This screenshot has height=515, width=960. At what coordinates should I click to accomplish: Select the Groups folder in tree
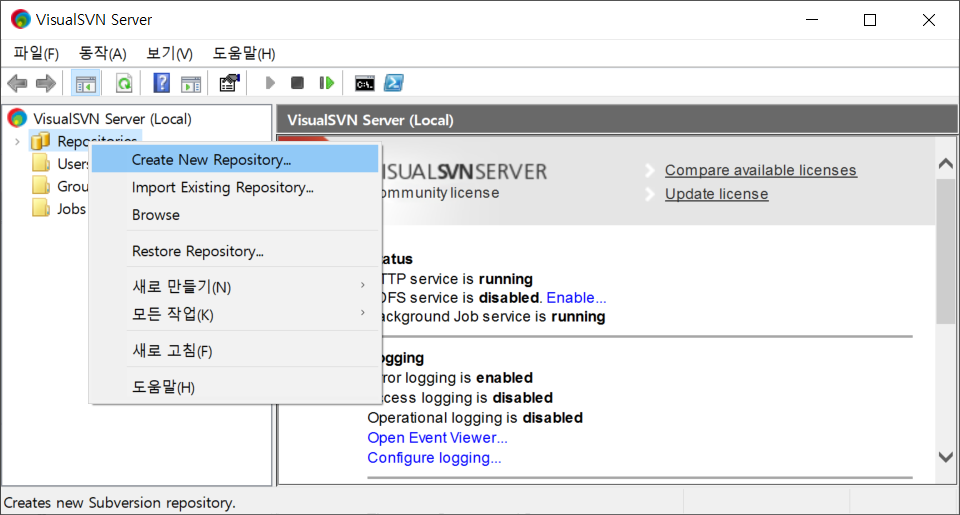coord(60,186)
